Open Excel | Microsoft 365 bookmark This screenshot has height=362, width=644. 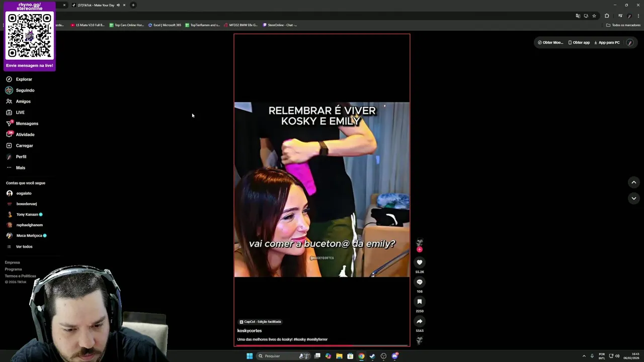(165, 25)
